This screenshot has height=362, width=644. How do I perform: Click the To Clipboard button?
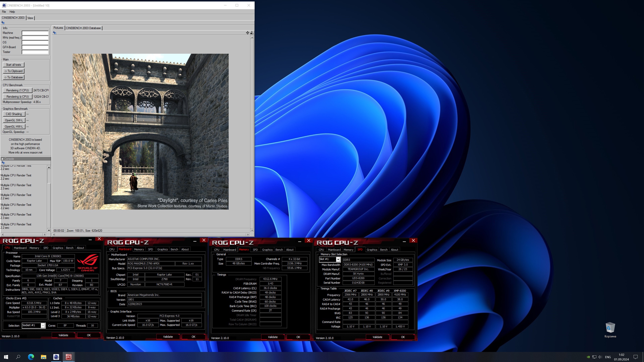[x=14, y=71]
